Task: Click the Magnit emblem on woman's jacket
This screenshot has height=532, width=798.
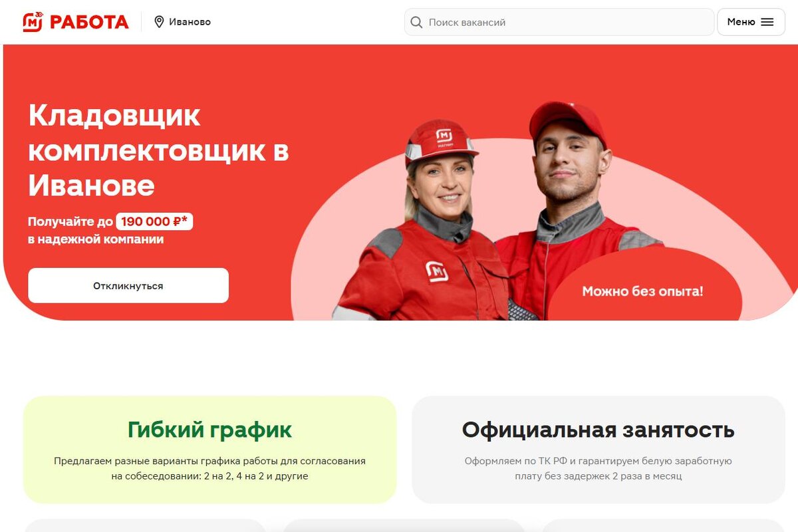Action: [437, 271]
